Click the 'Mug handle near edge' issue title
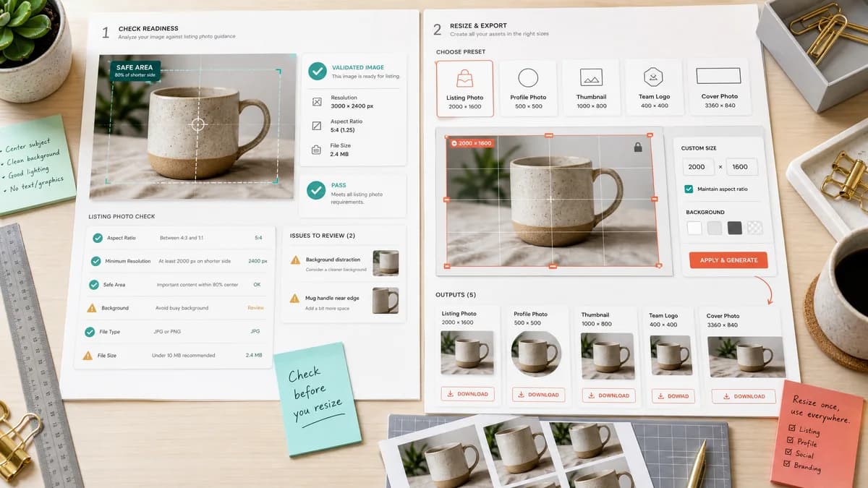868x488 pixels. pyautogui.click(x=332, y=297)
